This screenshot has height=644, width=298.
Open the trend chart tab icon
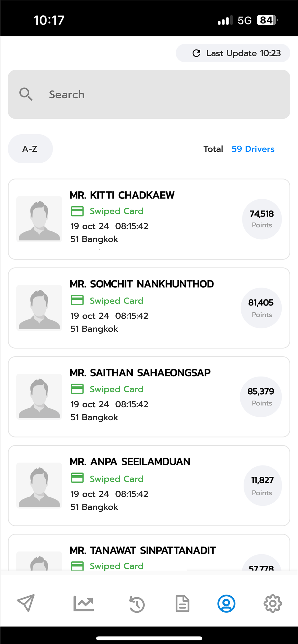(x=84, y=603)
